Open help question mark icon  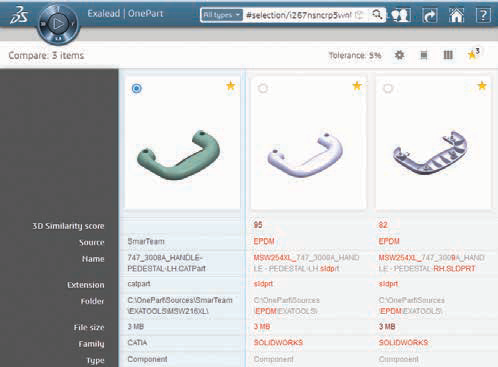483,15
